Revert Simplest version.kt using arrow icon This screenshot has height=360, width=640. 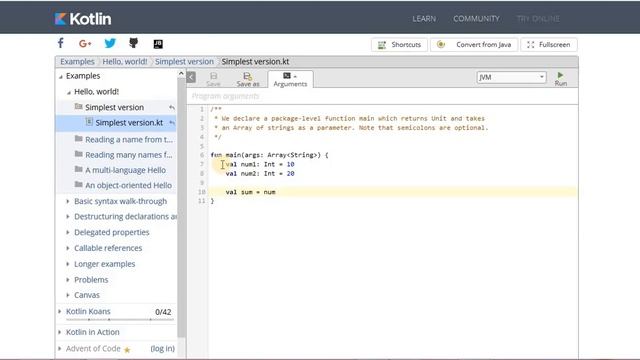point(172,122)
